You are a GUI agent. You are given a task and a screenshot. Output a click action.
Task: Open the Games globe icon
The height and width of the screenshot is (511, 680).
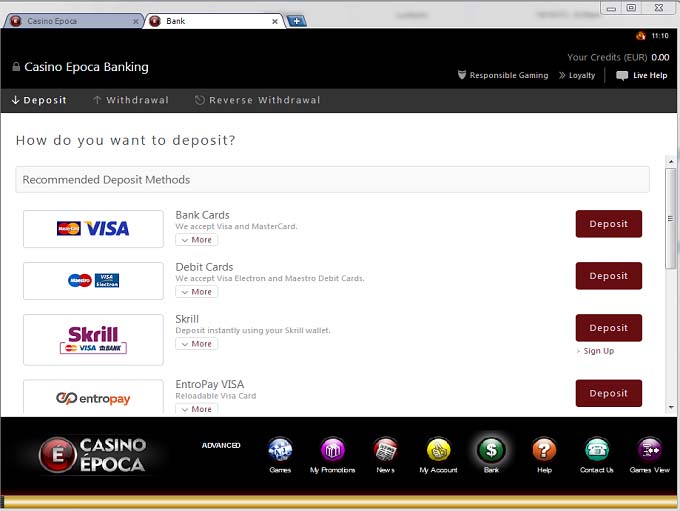click(x=280, y=450)
